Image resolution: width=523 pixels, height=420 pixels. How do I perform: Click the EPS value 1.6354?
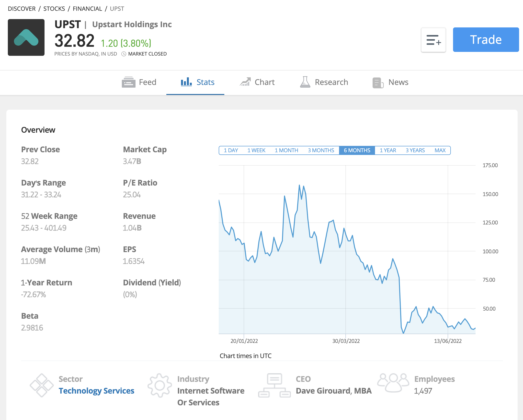point(134,261)
